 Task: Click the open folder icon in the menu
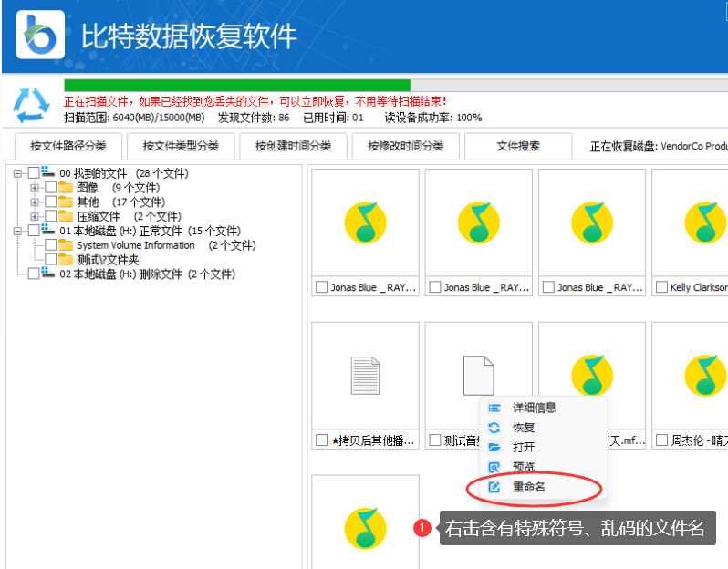point(494,448)
